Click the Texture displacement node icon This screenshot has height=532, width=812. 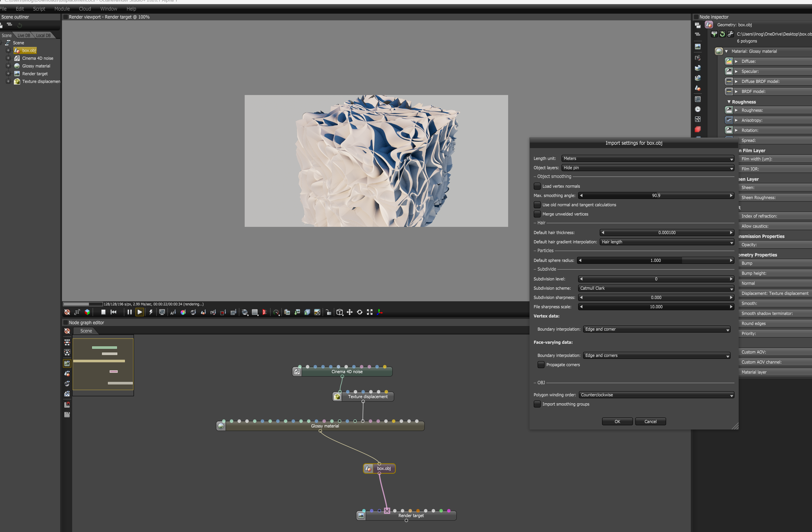point(337,397)
